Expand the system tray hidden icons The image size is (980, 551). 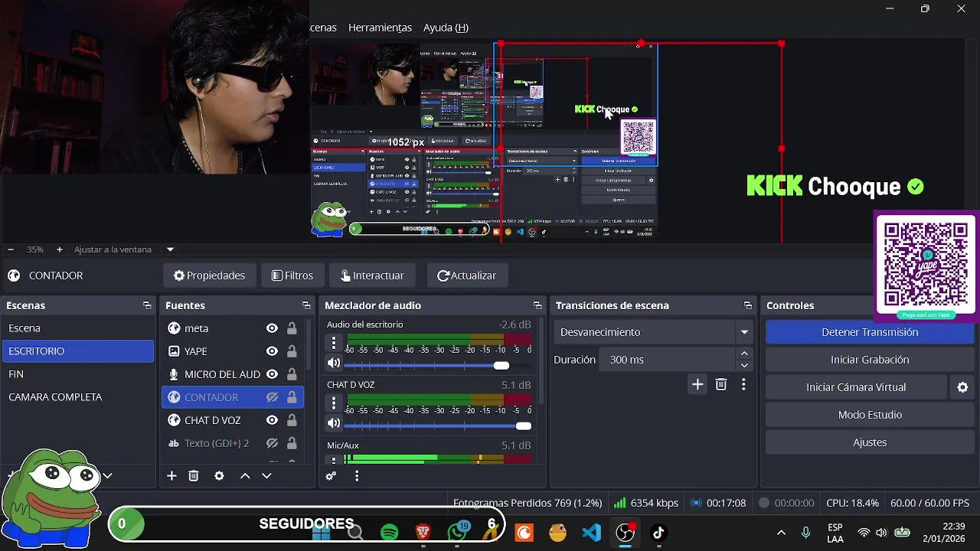point(781,533)
